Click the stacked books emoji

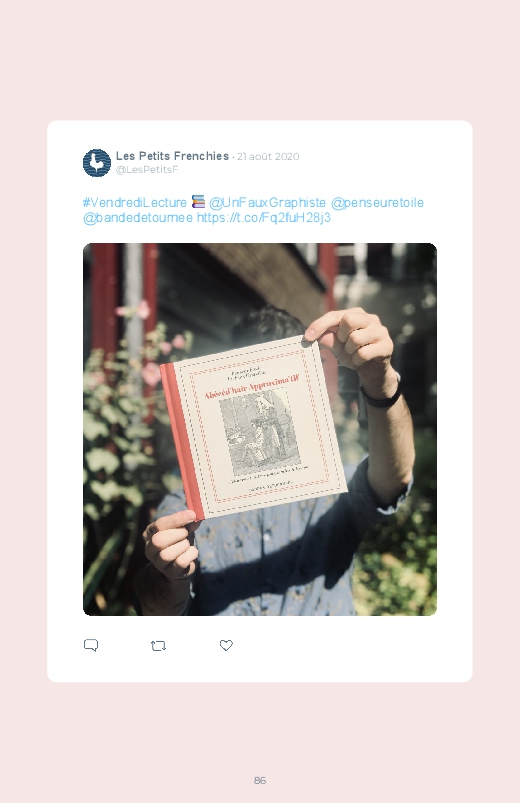pyautogui.click(x=198, y=202)
